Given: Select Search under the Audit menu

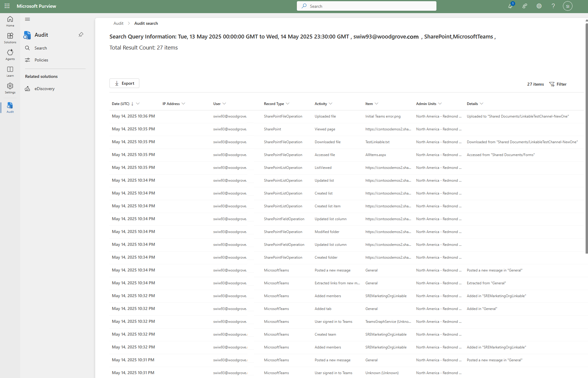Looking at the screenshot, I should tap(41, 48).
